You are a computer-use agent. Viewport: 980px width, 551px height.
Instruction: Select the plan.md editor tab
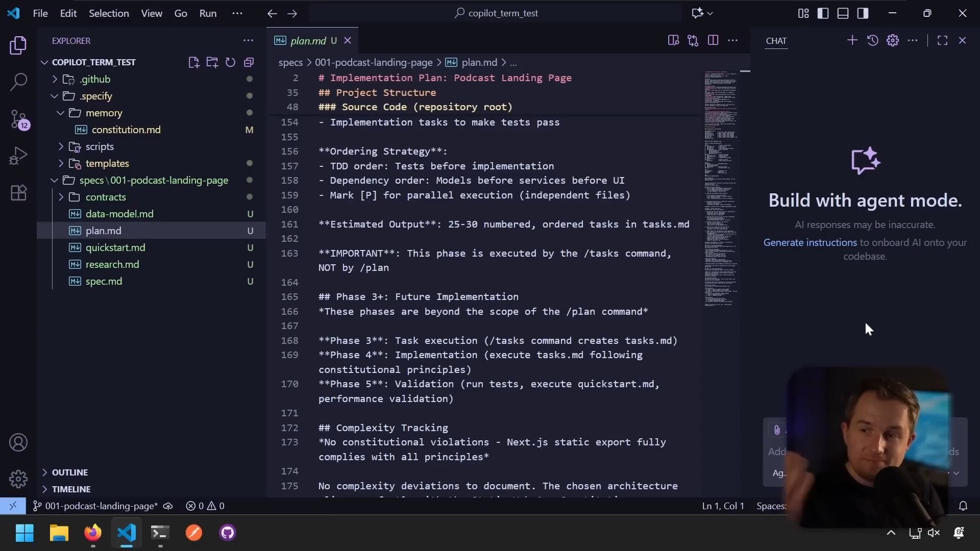(x=307, y=40)
